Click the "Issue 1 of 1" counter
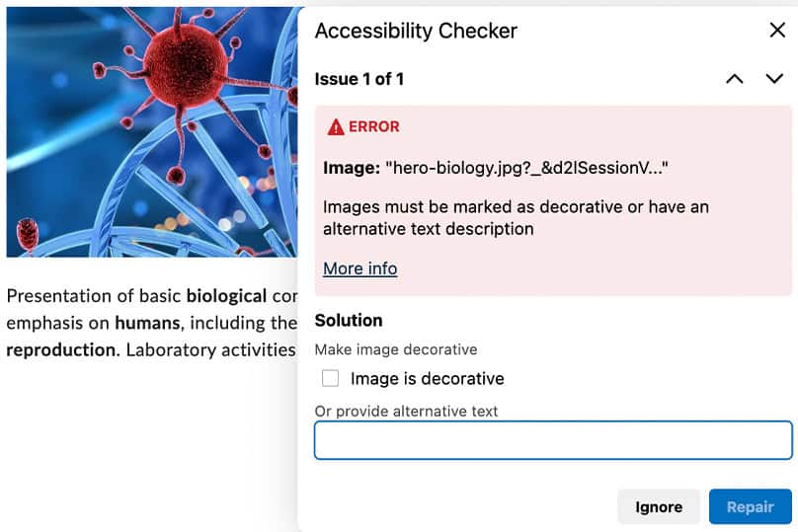Image resolution: width=798 pixels, height=532 pixels. tap(359, 79)
